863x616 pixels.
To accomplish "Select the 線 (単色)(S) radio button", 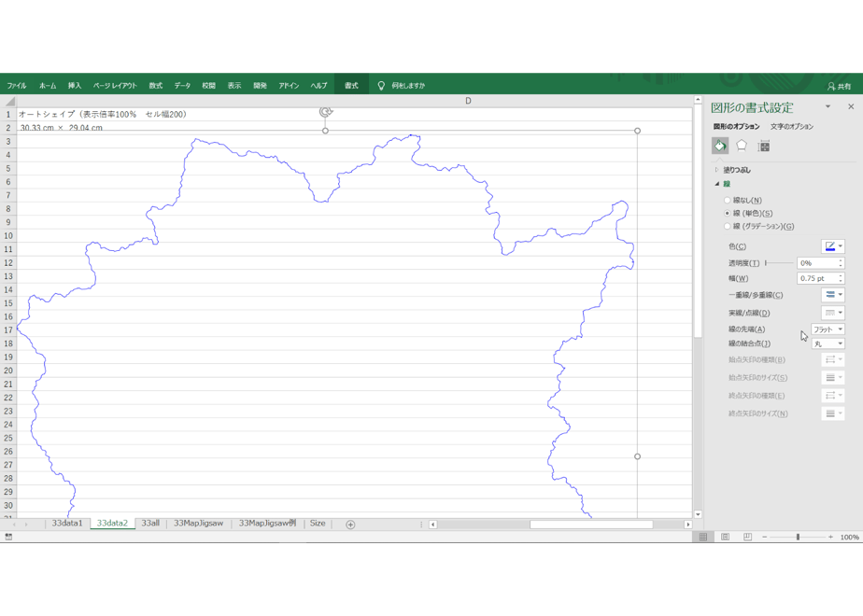I will pos(727,214).
